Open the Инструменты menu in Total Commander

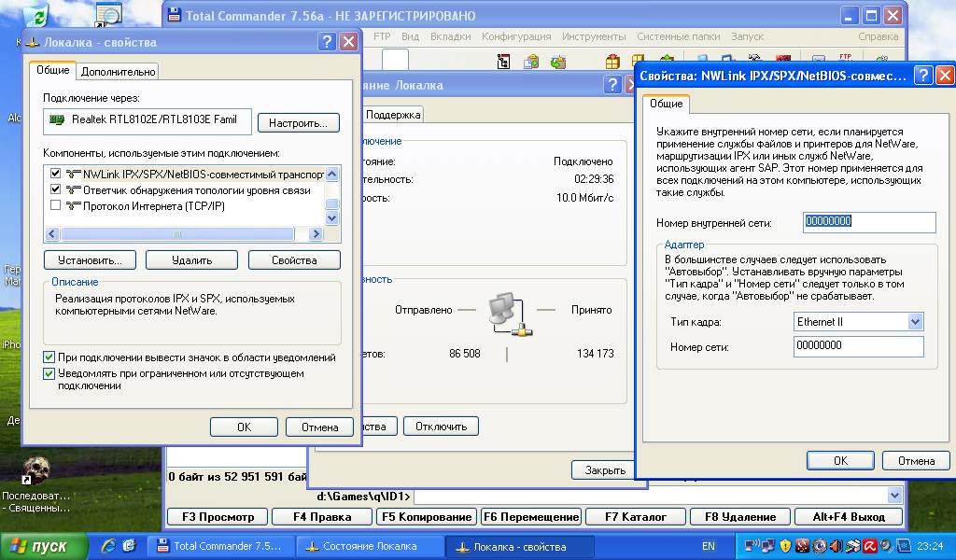pyautogui.click(x=594, y=36)
